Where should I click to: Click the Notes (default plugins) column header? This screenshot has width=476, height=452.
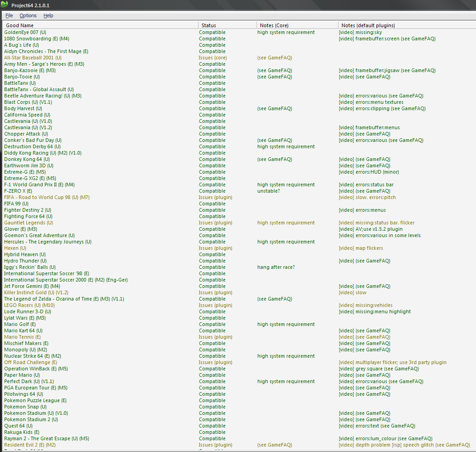(x=407, y=25)
